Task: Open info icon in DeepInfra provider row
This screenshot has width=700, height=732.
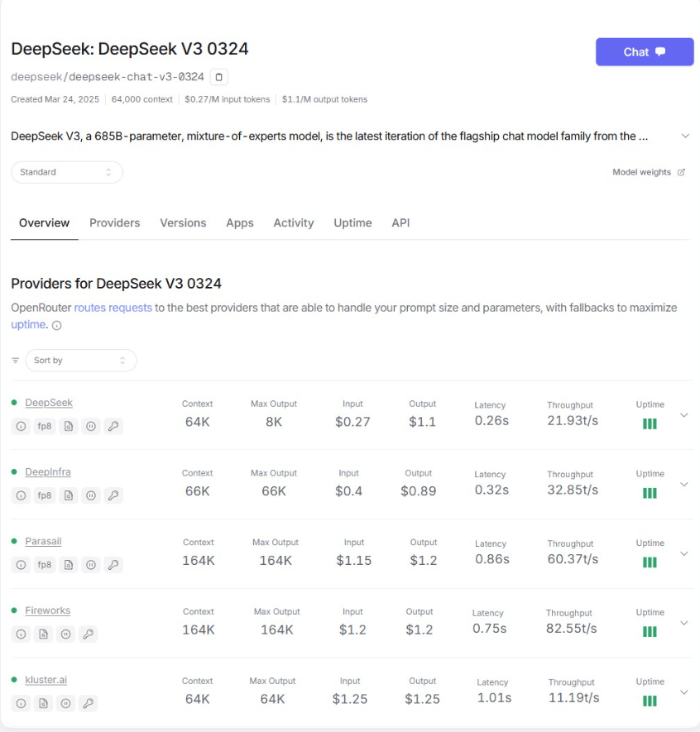Action: [21, 495]
